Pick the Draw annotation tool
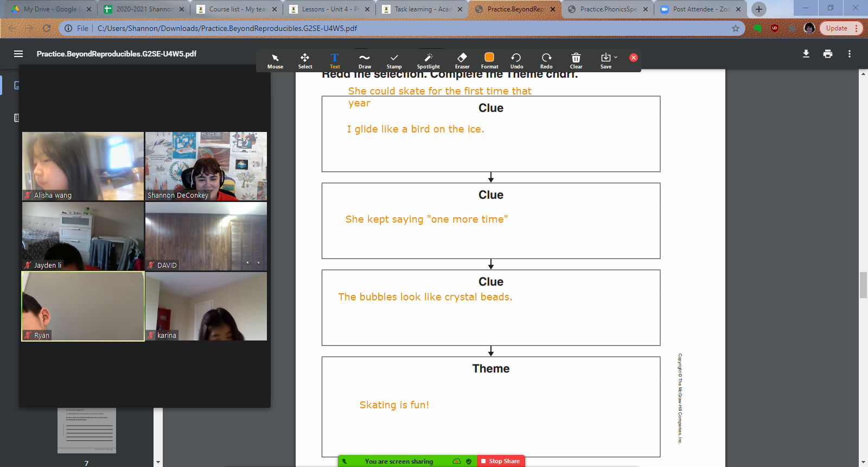868x467 pixels. (365, 61)
